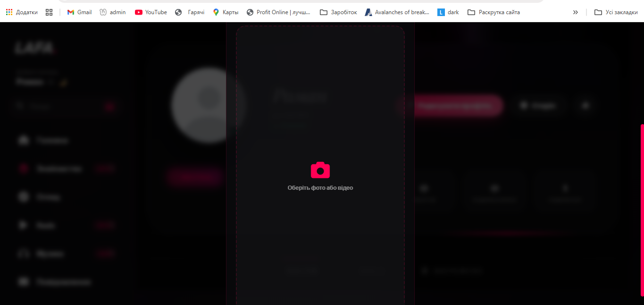Open the dark bookmark
Image resolution: width=644 pixels, height=305 pixels.
pyautogui.click(x=448, y=12)
